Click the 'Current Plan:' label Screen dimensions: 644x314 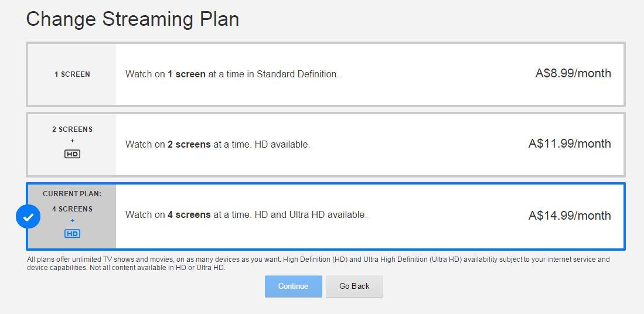pos(72,194)
